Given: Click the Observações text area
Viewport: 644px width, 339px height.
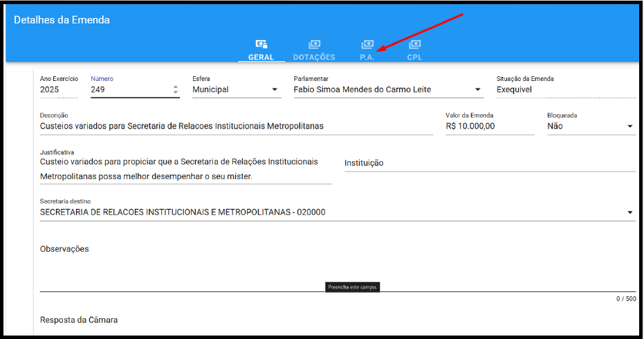Looking at the screenshot, I should pos(338,267).
